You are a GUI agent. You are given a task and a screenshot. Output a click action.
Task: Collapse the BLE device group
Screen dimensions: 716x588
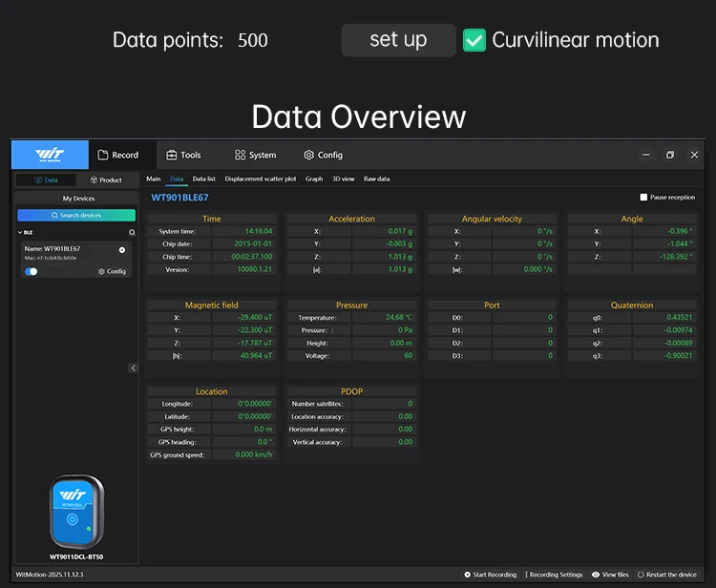click(x=20, y=232)
